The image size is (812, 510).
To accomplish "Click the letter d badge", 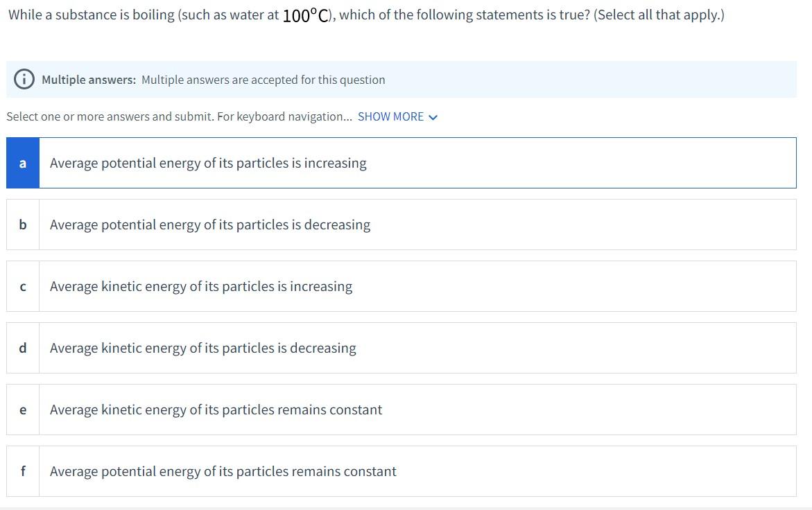I will click(x=23, y=348).
